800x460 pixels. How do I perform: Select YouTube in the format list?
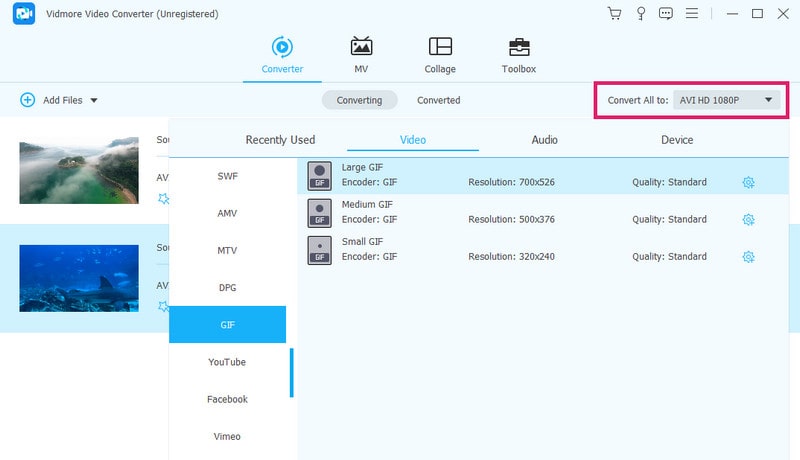[227, 362]
